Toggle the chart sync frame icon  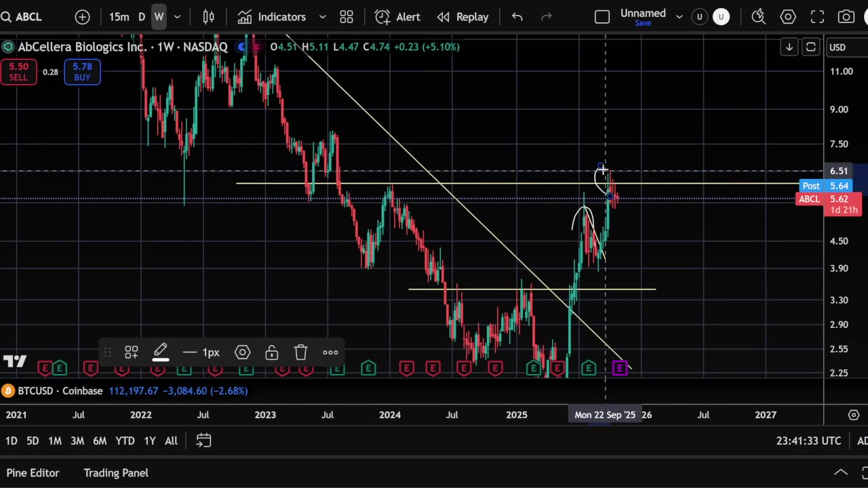[810, 47]
